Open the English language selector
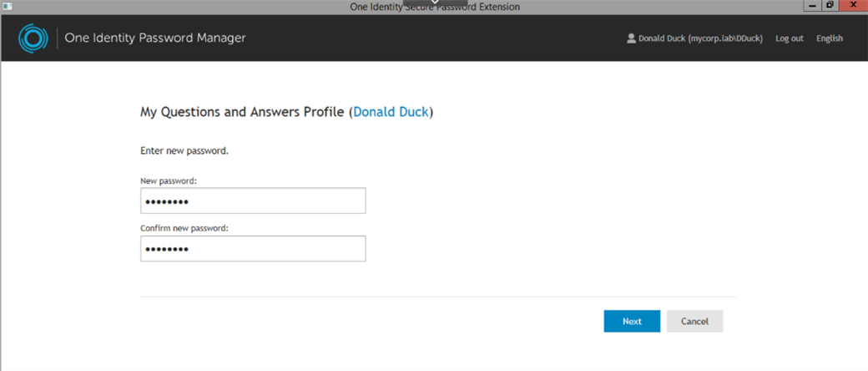This screenshot has height=371, width=868. (x=830, y=38)
